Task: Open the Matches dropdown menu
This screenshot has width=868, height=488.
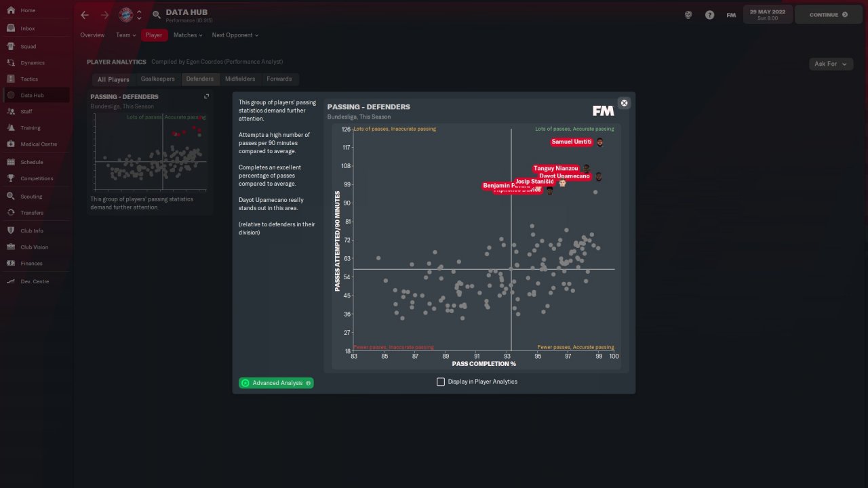Action: tap(188, 35)
